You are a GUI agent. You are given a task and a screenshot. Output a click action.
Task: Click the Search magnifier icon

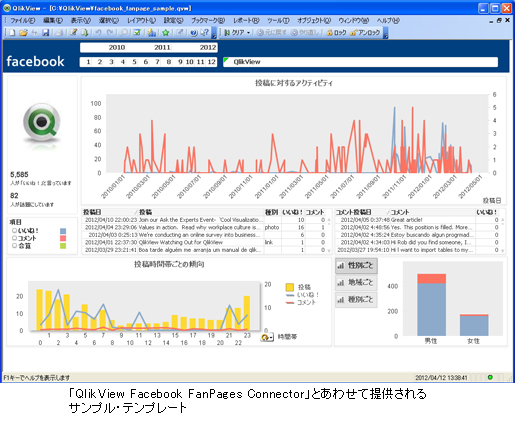124,32
